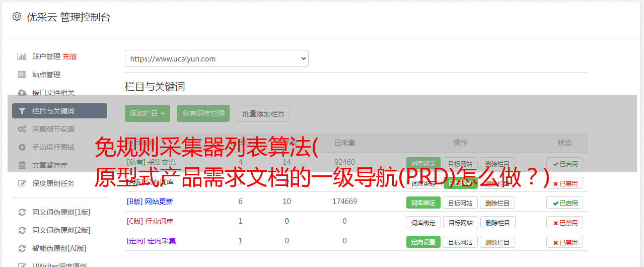Open the [私有] 采集交流 column link
Image resolution: width=644 pixels, height=267 pixels.
[151, 162]
